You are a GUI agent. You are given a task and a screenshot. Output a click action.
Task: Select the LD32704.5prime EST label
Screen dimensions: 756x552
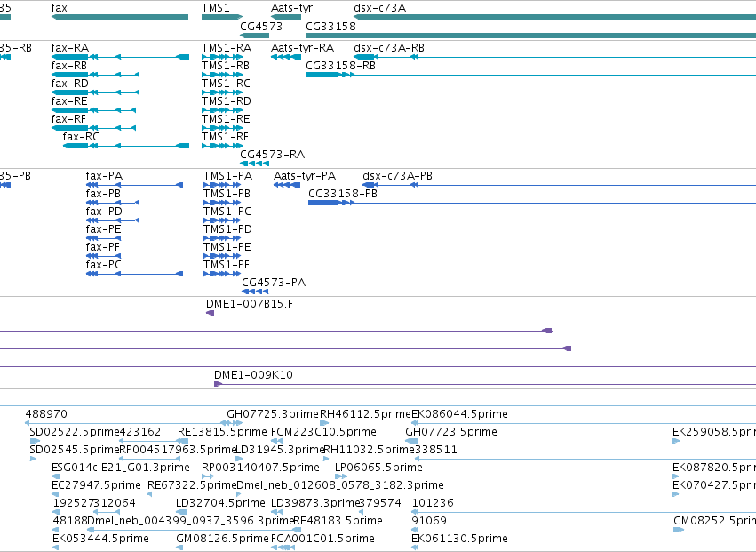[220, 503]
